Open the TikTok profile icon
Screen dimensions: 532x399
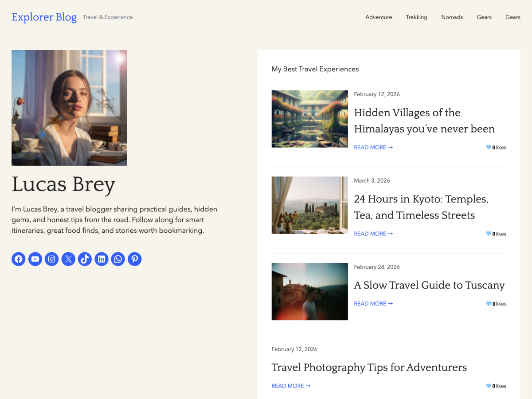(85, 259)
